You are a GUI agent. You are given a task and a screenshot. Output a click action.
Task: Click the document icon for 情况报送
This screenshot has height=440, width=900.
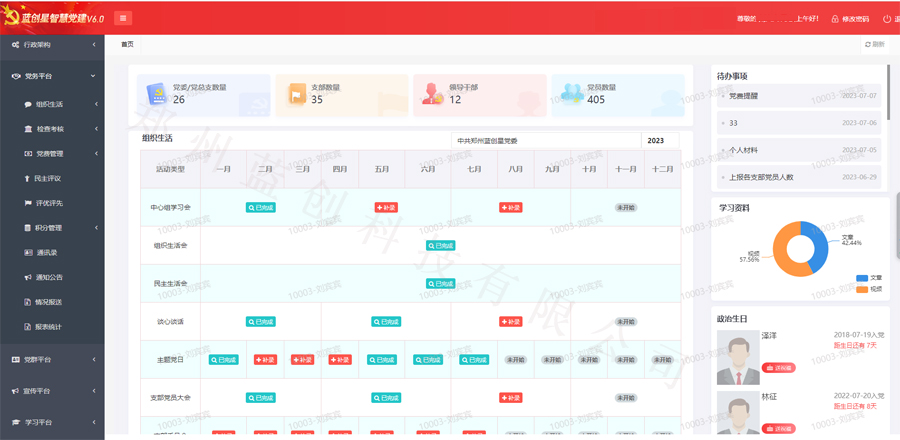27,302
